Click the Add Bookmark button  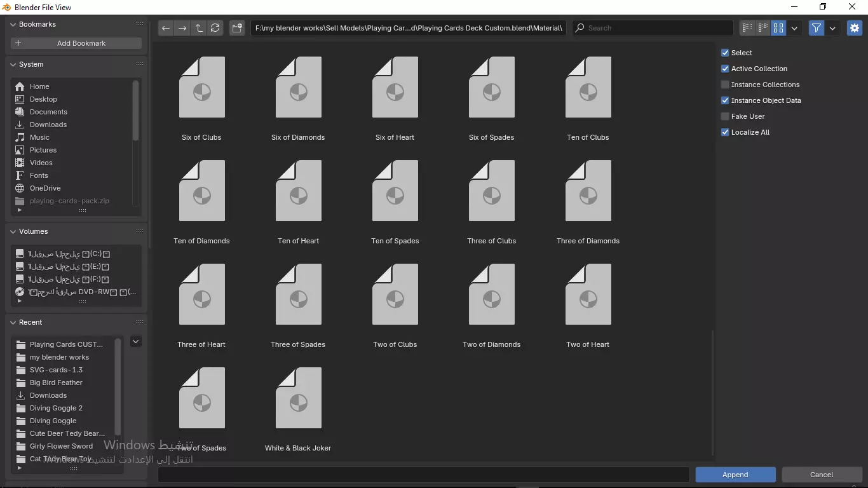[76, 43]
